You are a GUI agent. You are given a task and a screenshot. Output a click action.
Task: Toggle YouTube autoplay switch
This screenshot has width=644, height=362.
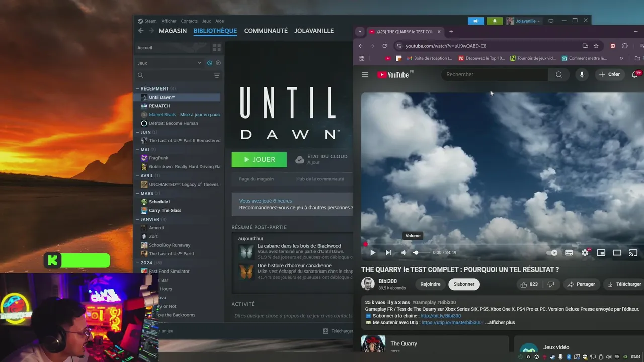[x=552, y=253]
